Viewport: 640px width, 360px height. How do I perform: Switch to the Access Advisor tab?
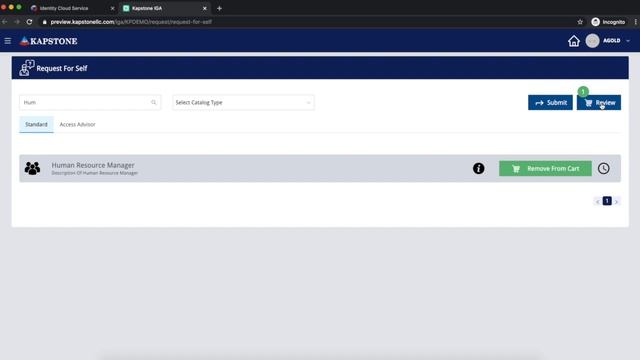[78, 124]
